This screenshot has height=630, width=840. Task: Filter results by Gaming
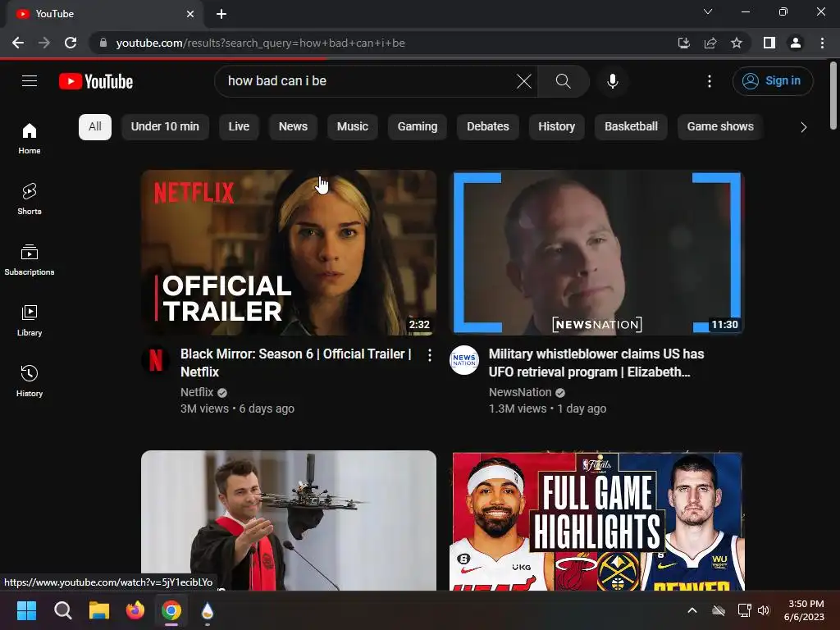418,127
